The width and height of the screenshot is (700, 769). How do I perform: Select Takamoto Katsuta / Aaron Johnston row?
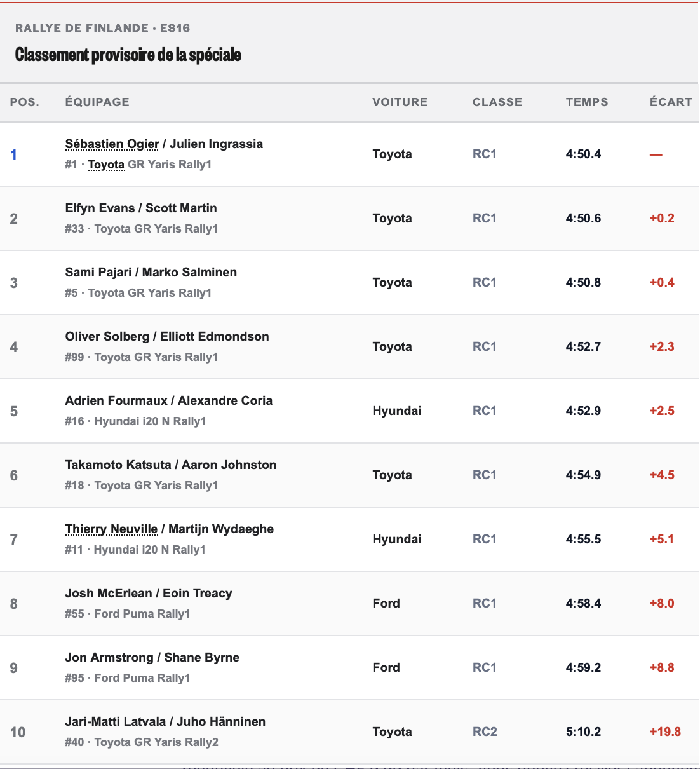349,475
